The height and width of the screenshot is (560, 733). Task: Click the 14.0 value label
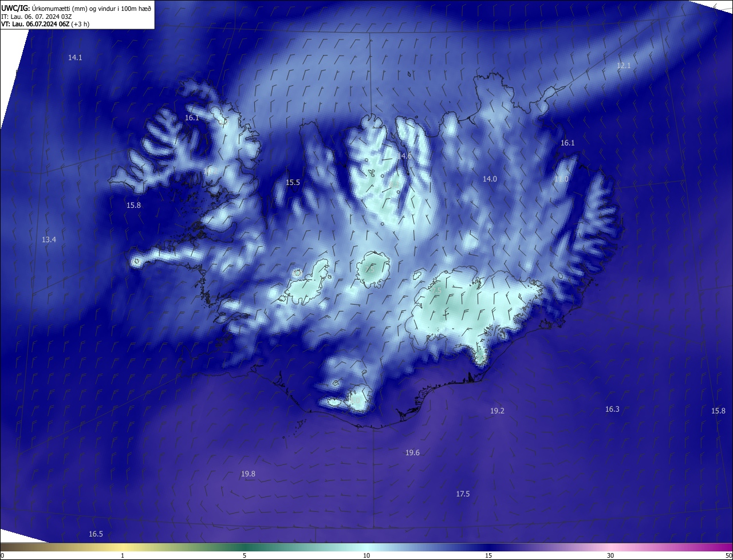490,179
